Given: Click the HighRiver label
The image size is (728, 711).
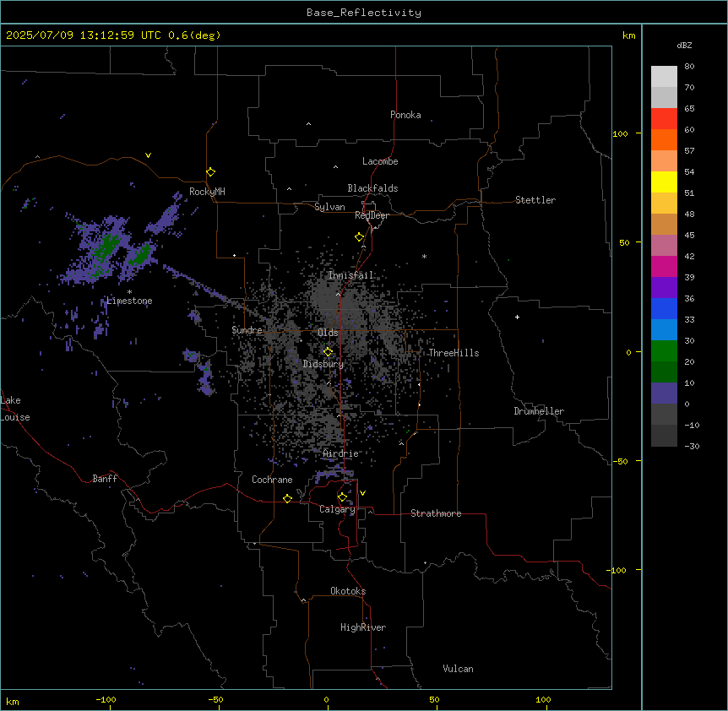Looking at the screenshot, I should click(363, 627).
